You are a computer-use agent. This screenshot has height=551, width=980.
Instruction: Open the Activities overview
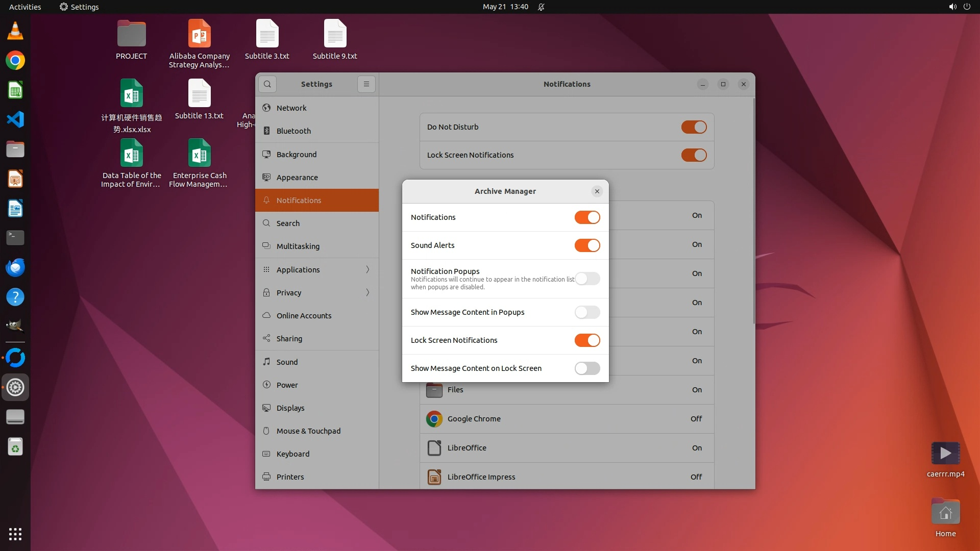(x=25, y=7)
